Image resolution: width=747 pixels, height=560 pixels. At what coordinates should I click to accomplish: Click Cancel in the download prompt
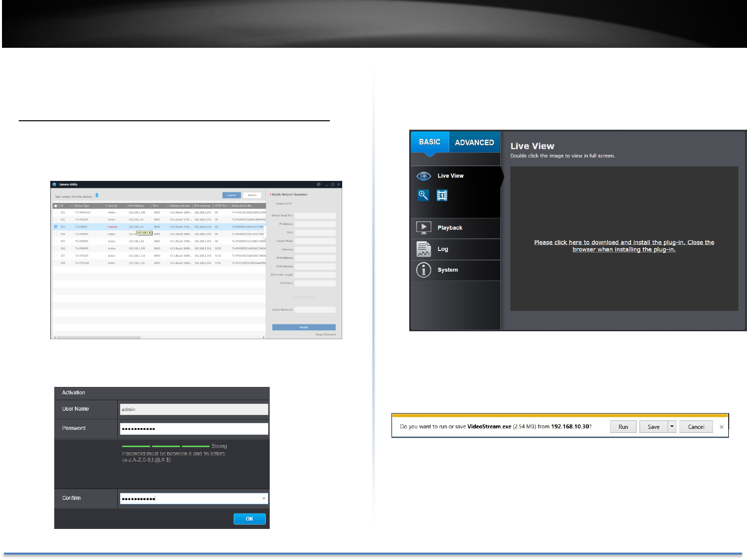(696, 427)
